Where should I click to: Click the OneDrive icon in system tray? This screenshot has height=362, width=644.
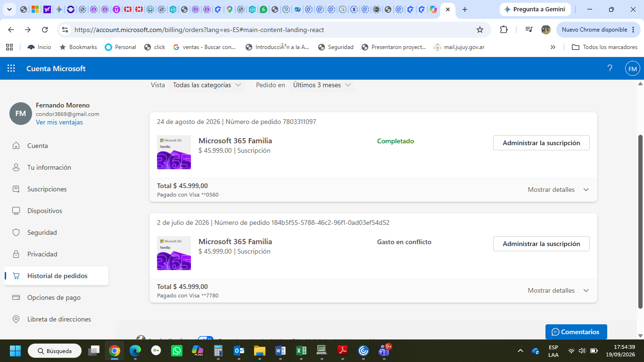click(536, 351)
